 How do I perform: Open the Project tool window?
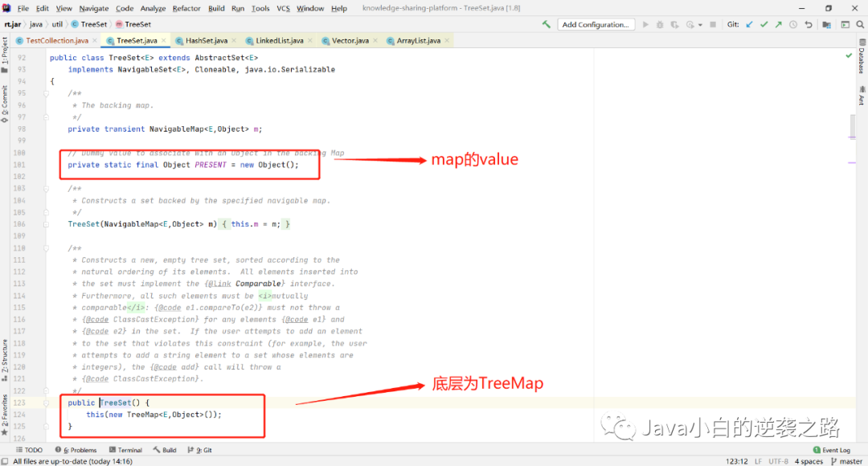click(5, 55)
